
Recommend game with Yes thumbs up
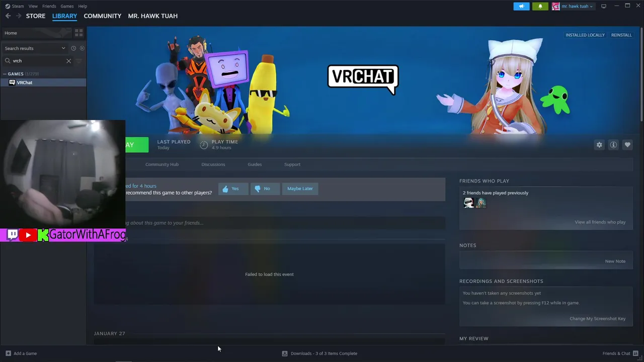[233, 189]
